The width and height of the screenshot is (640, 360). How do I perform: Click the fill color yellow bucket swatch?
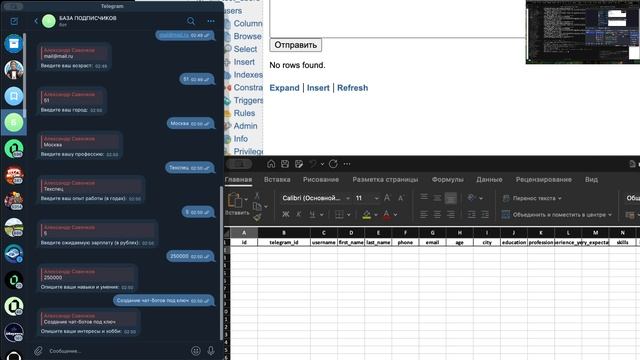[x=367, y=215]
